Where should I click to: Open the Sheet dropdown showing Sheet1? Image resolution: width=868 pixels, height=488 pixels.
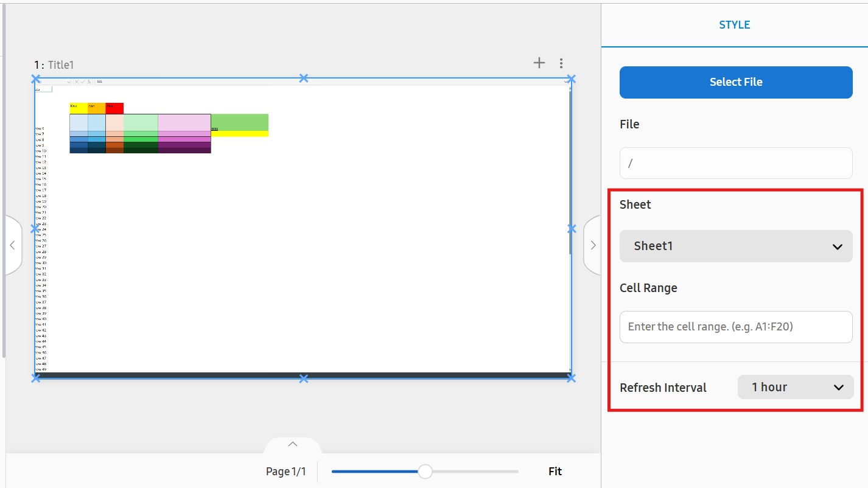[x=735, y=246]
